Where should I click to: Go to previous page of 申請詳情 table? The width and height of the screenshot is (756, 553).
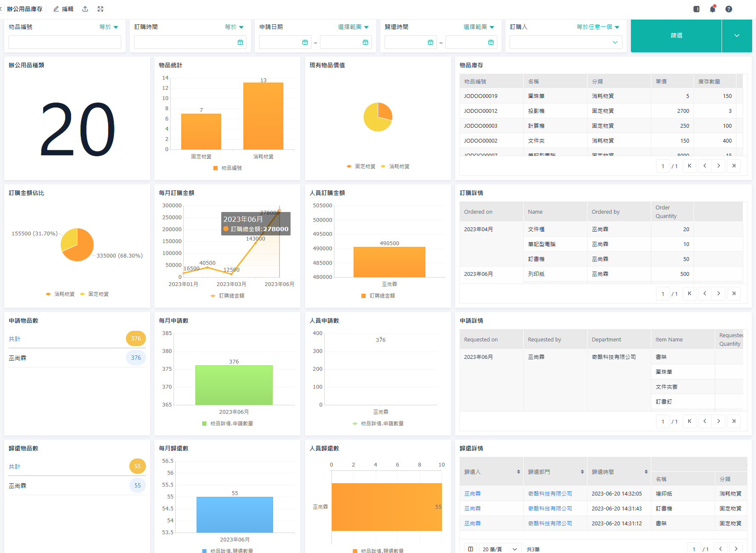pos(705,421)
